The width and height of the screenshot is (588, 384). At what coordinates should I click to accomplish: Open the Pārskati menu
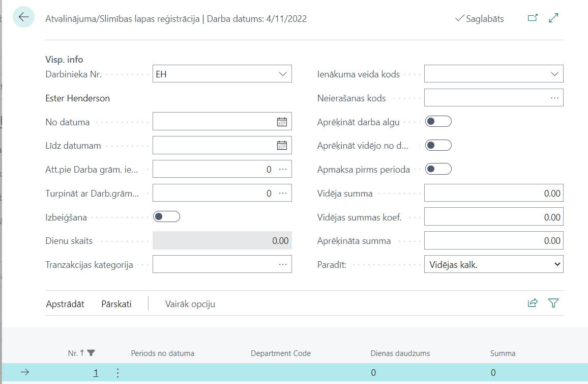116,304
